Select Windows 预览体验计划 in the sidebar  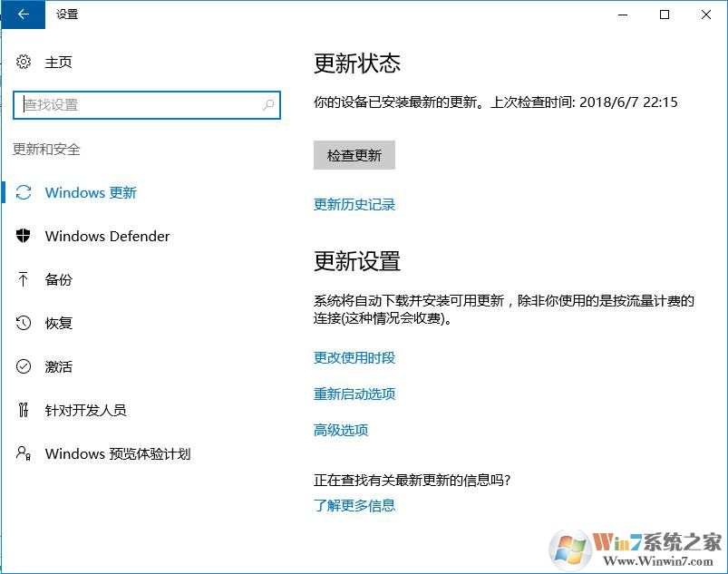tap(117, 453)
